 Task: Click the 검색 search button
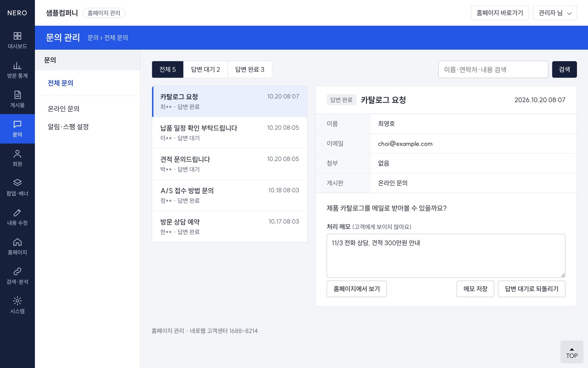[x=564, y=70]
